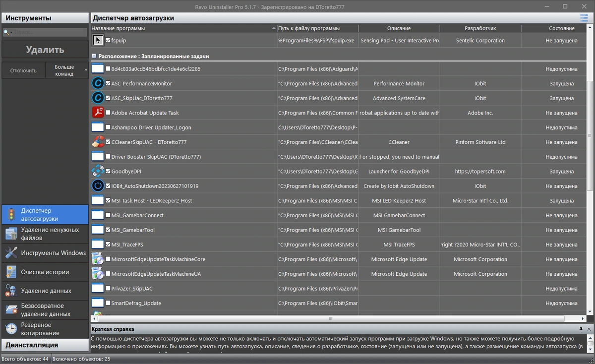
Task: Toggle the GoodbyeDPI checkbox
Action: [108, 171]
